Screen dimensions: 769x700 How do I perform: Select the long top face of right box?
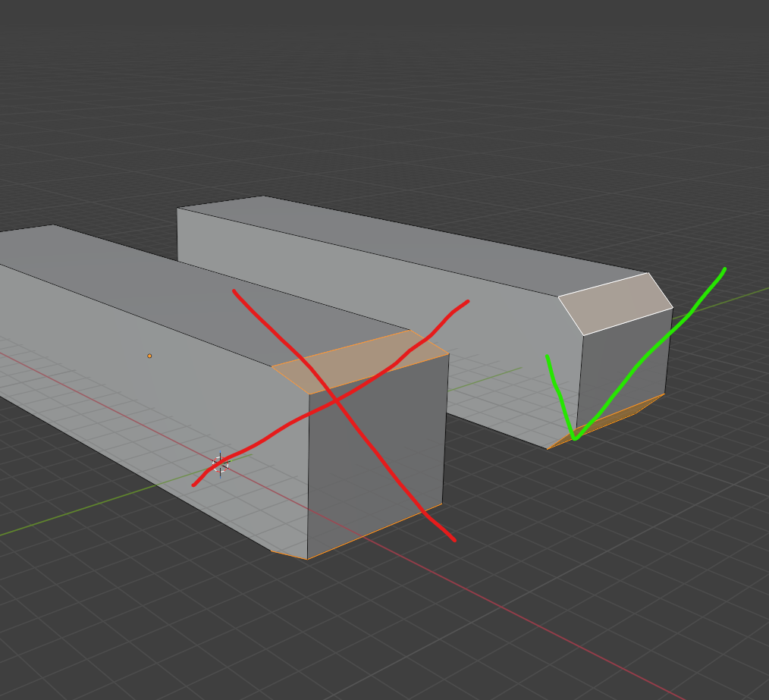(412, 245)
